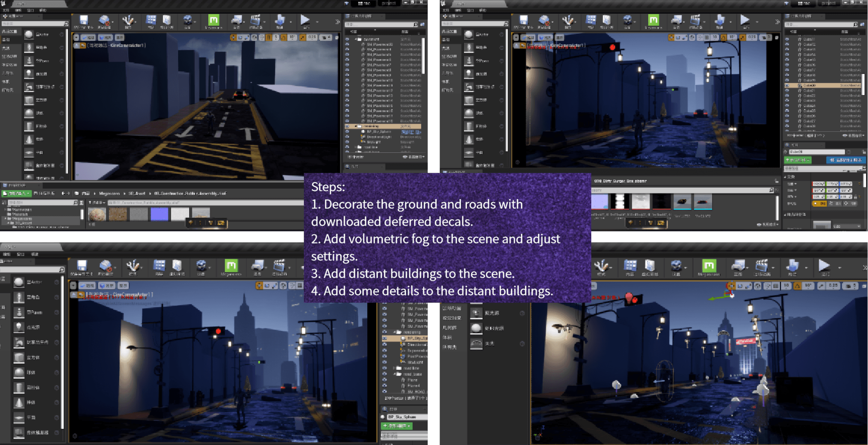Open Cinematics clapperboard icon in bottom-left screenshot

(279, 266)
